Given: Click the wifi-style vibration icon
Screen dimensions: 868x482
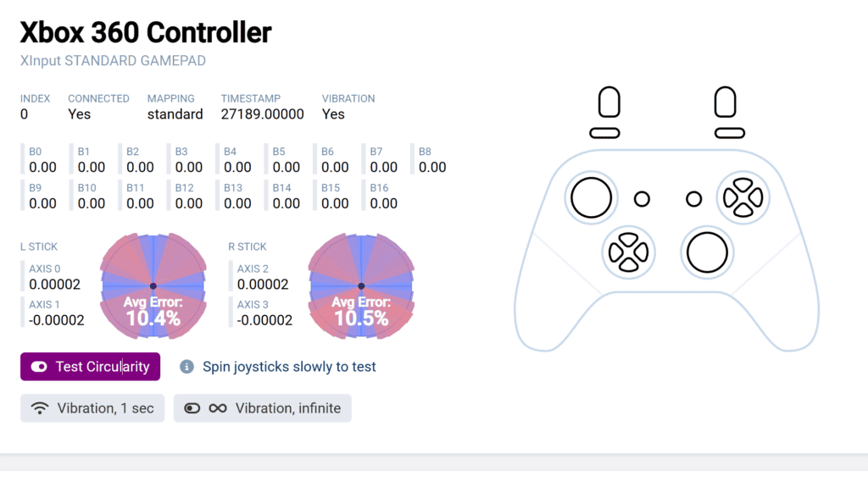Looking at the screenshot, I should pyautogui.click(x=40, y=408).
